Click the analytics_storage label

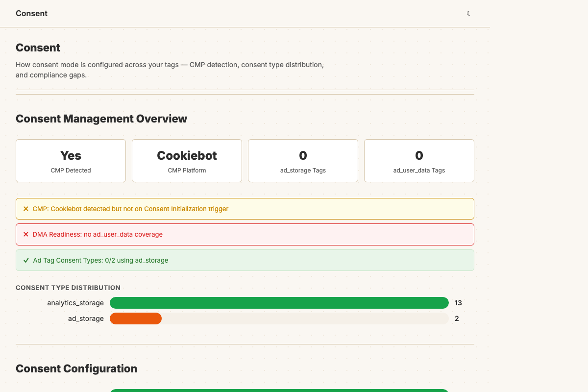click(75, 303)
